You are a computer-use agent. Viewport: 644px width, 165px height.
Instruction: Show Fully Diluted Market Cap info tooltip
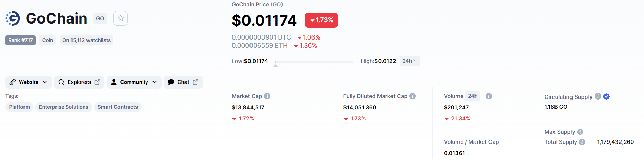[x=413, y=96]
